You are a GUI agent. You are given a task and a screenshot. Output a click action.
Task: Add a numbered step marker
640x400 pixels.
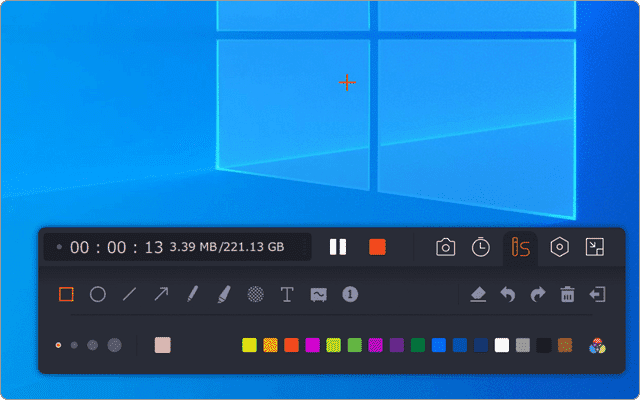pyautogui.click(x=350, y=294)
